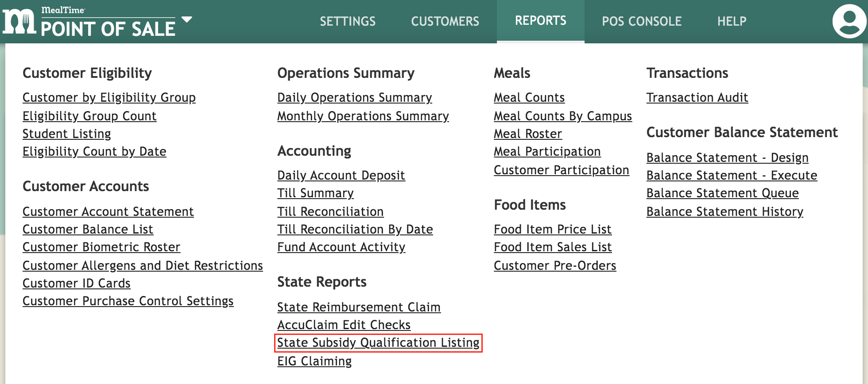868x384 pixels.
Task: Open Till Reconciliation By Date report
Action: 355,229
